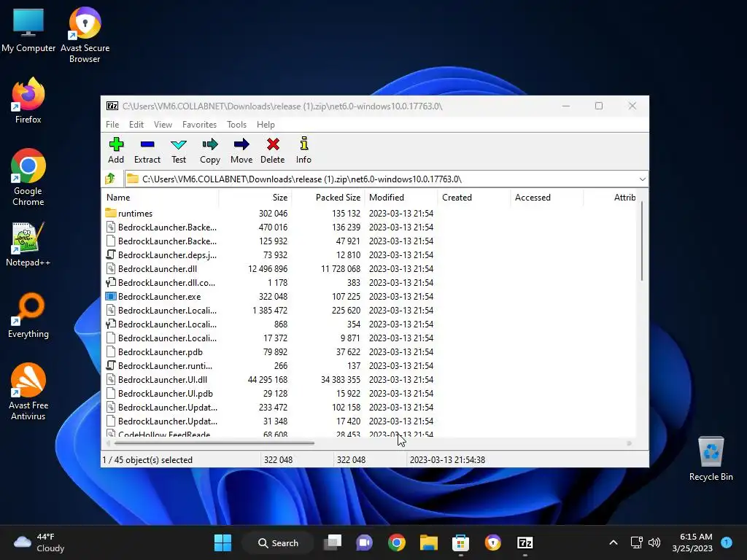Open the Tools menu
The width and height of the screenshot is (747, 560).
236,124
